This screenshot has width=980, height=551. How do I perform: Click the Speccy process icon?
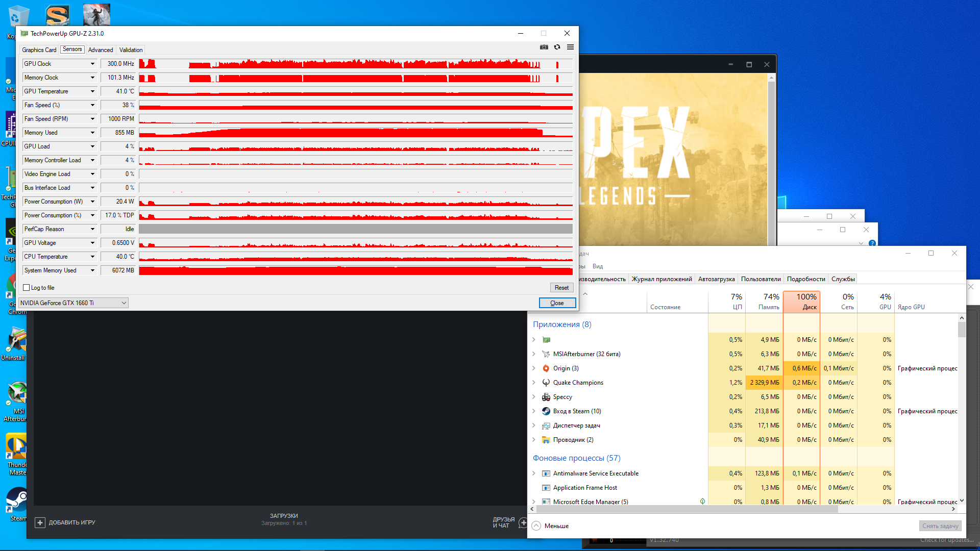pos(546,397)
